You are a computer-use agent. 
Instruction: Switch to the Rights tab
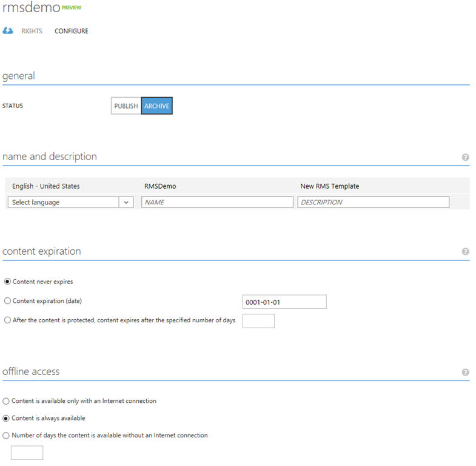tap(32, 31)
